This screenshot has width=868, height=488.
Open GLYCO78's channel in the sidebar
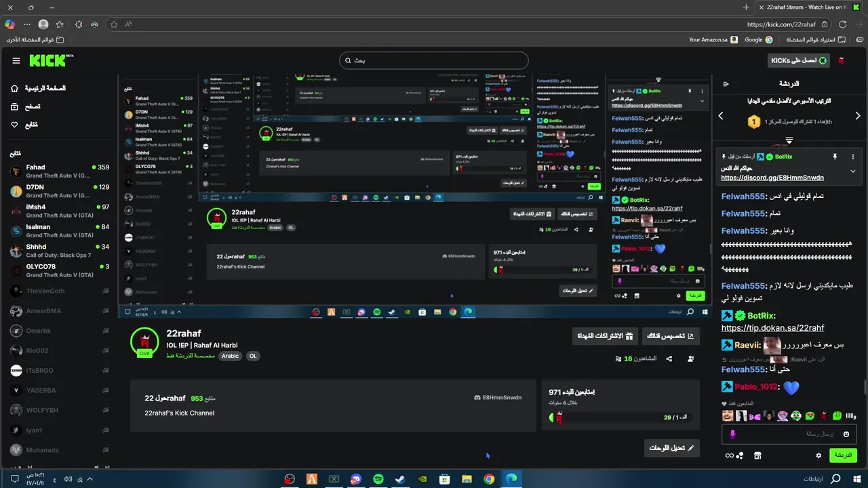tap(60, 270)
